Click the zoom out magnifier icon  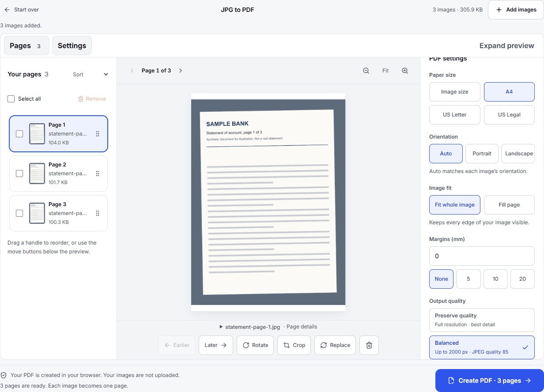pyautogui.click(x=366, y=71)
